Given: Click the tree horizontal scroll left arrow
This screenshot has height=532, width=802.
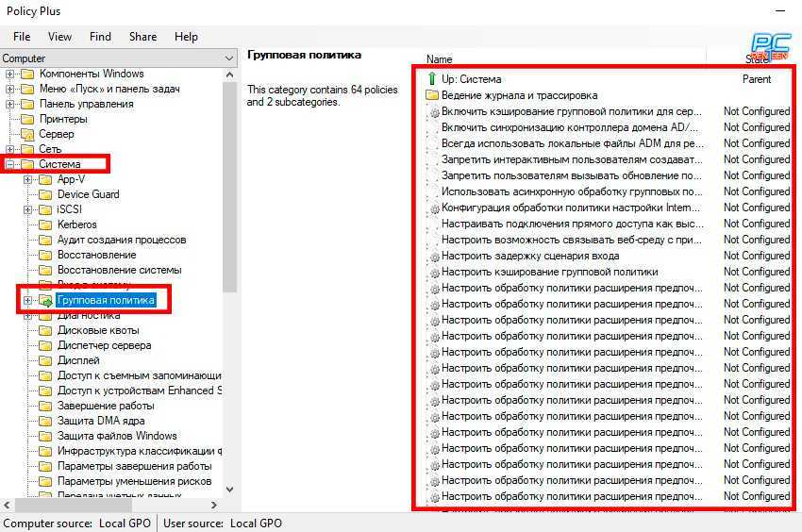Looking at the screenshot, I should click(7, 505).
